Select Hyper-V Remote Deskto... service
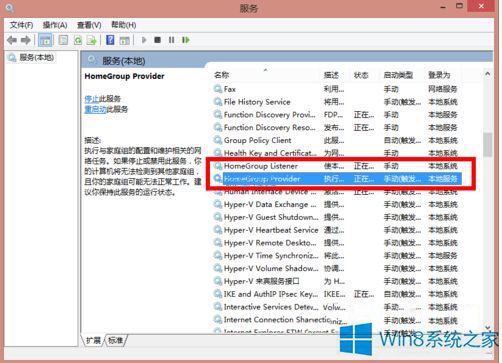The width and height of the screenshot is (502, 363). point(337,243)
